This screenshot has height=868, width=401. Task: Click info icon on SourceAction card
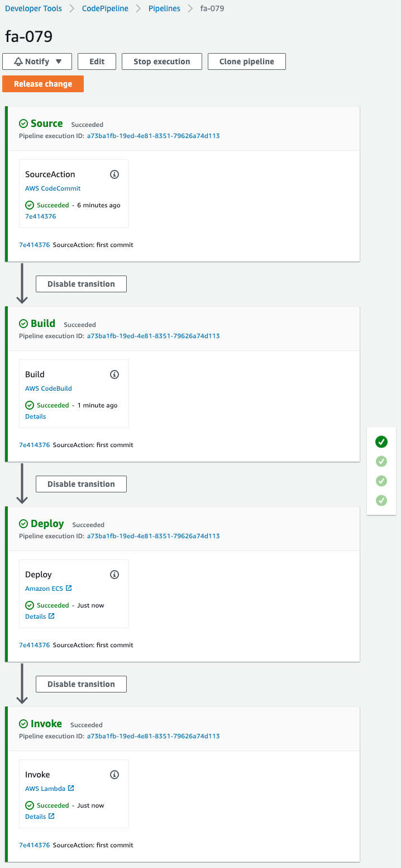click(114, 174)
